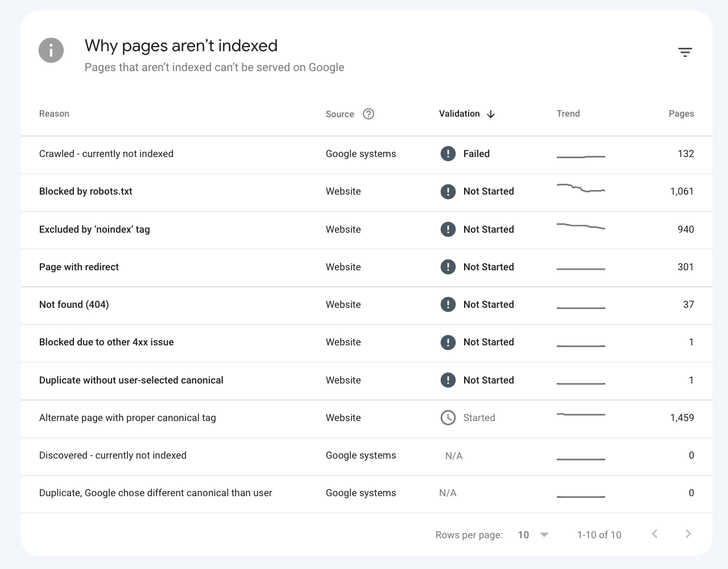
Task: Click the 132 pages count
Action: click(x=686, y=154)
